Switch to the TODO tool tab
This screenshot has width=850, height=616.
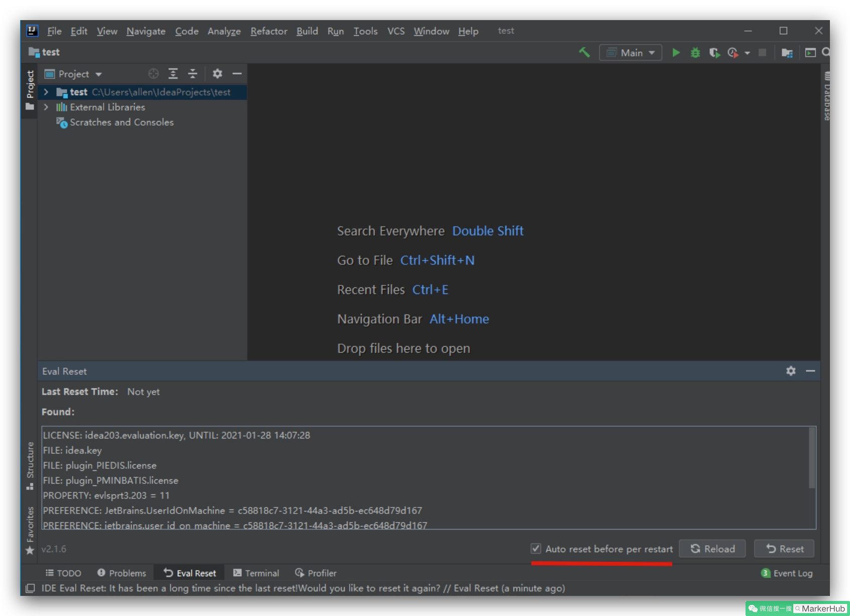point(63,573)
